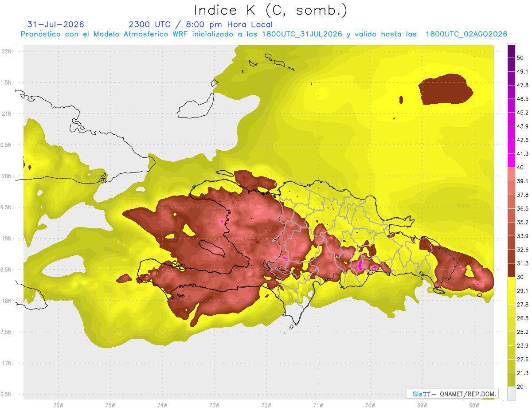Image resolution: width=532 pixels, height=411 pixels.
Task: Click the "49.1" color scale value
Action: tap(523, 71)
